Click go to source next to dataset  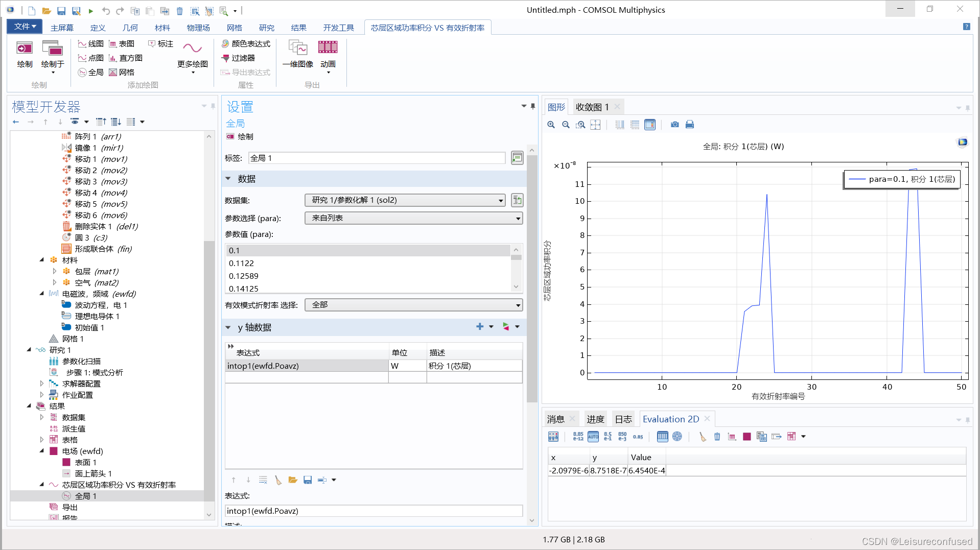coord(517,200)
